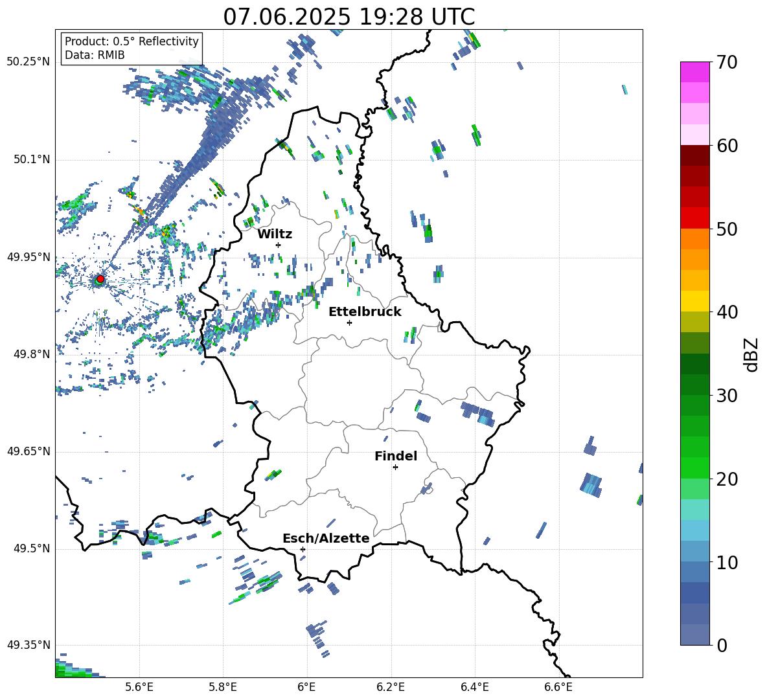Click the colorbar tick label 60

pyautogui.click(x=727, y=146)
